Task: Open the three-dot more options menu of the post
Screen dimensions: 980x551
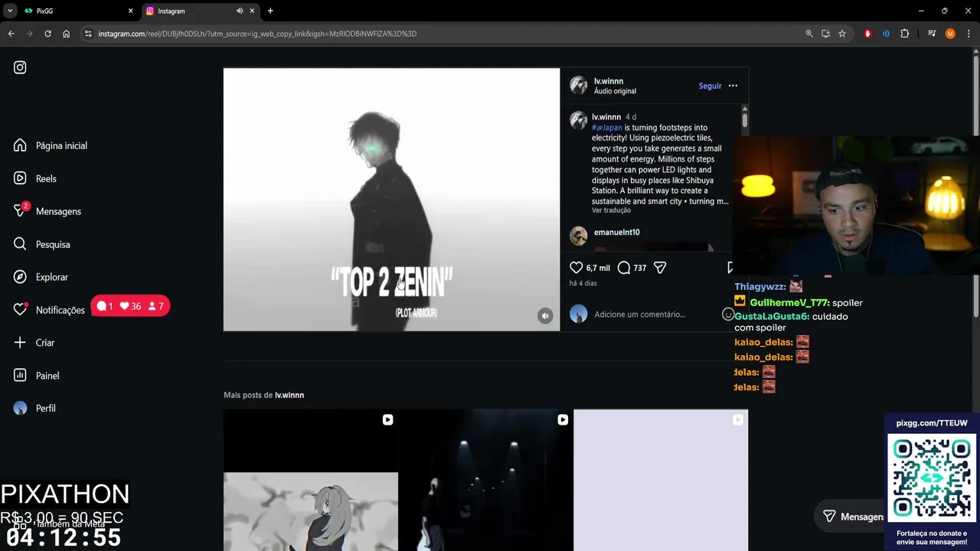Action: point(733,86)
